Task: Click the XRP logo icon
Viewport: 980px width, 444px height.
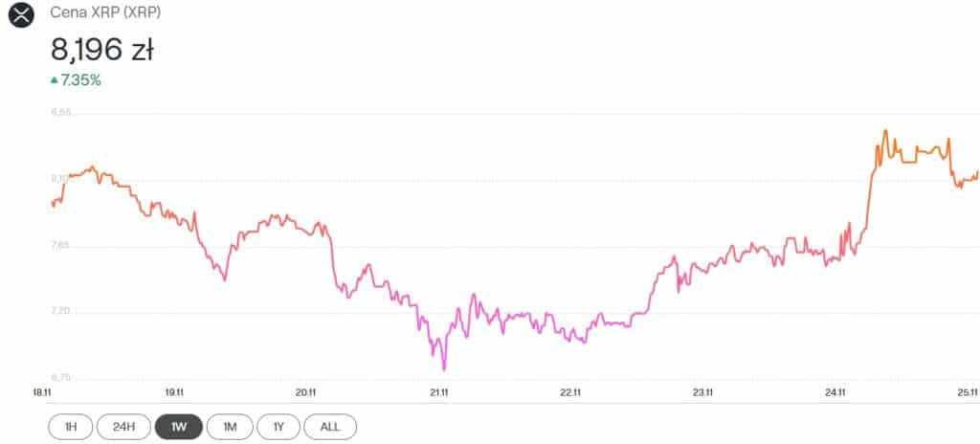Action: [20, 15]
